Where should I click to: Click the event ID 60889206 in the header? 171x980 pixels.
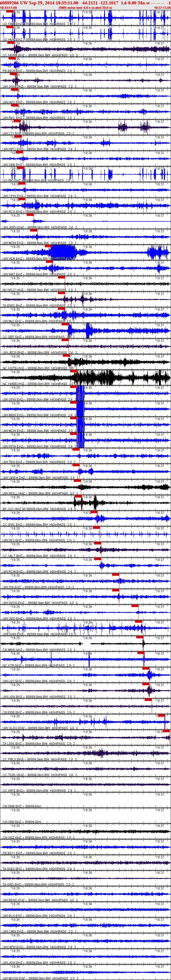pyautogui.click(x=9, y=3)
